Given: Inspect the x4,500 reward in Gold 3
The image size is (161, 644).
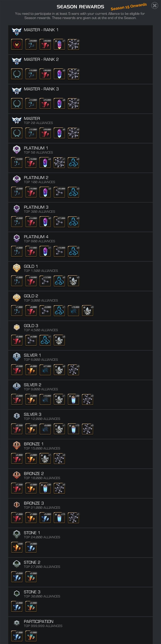Looking at the screenshot, I should coord(31,340).
